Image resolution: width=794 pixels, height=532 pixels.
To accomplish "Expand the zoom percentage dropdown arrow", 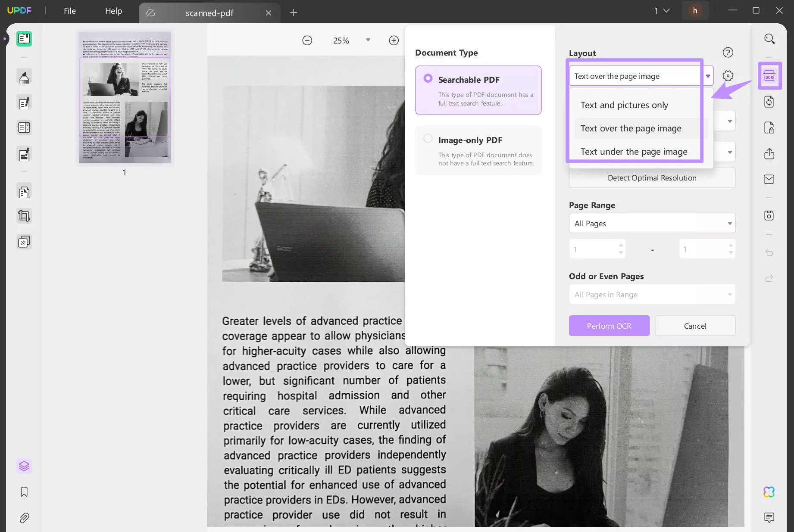I will click(x=368, y=40).
